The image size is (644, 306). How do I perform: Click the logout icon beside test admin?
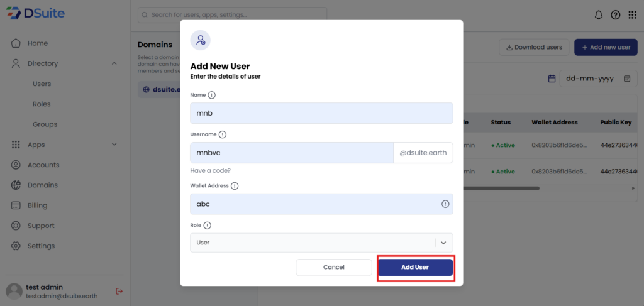[x=119, y=291]
